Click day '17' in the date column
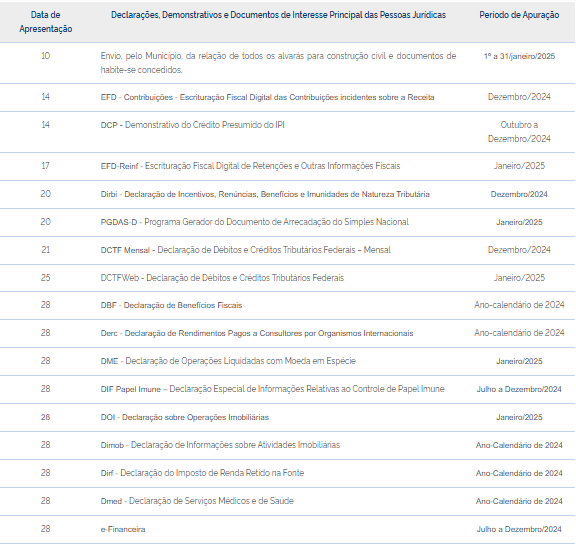 46,166
